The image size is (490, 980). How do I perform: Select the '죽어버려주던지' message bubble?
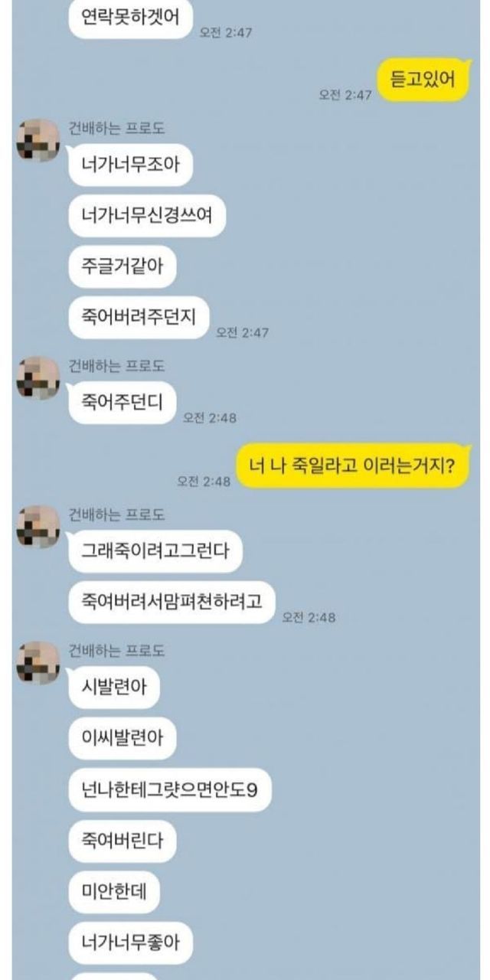pos(139,317)
